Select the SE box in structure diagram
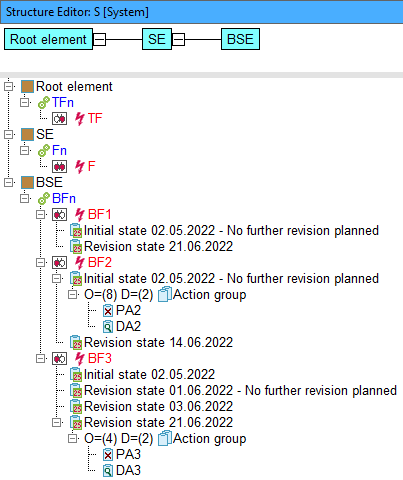The height and width of the screenshot is (480, 403). [x=157, y=39]
